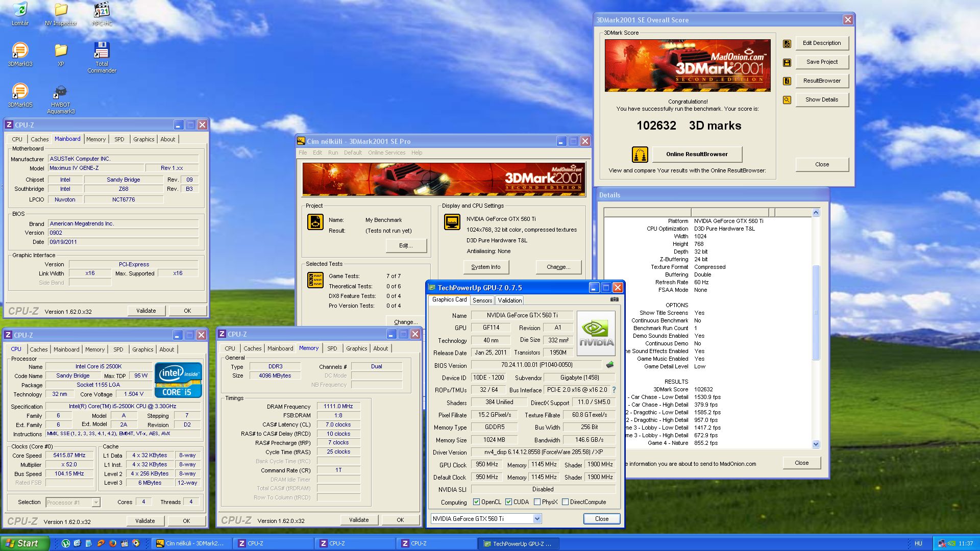Launch the 3DMark05 desktop shortcut

point(20,91)
